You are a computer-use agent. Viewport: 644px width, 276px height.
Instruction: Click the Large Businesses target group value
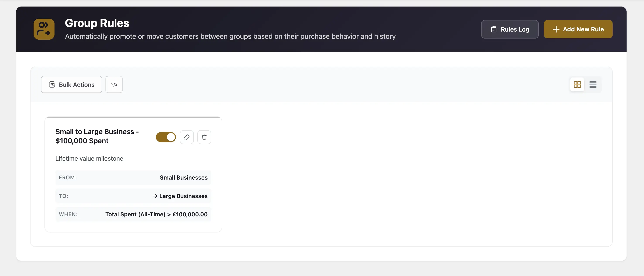(x=183, y=196)
